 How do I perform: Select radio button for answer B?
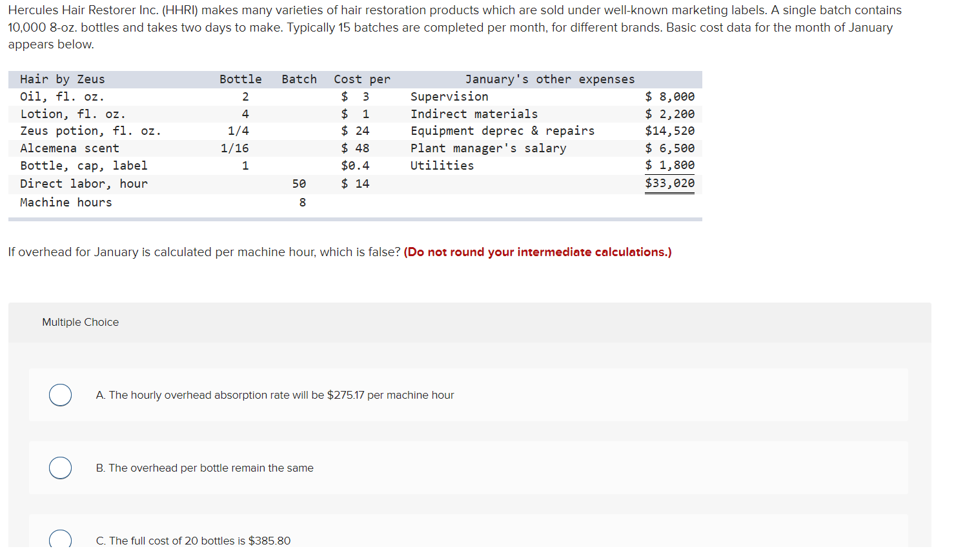click(x=61, y=468)
